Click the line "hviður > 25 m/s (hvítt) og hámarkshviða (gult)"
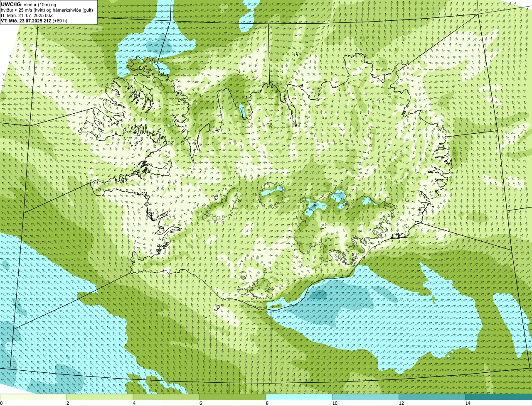The height and width of the screenshot is (406, 532). pyautogui.click(x=47, y=10)
